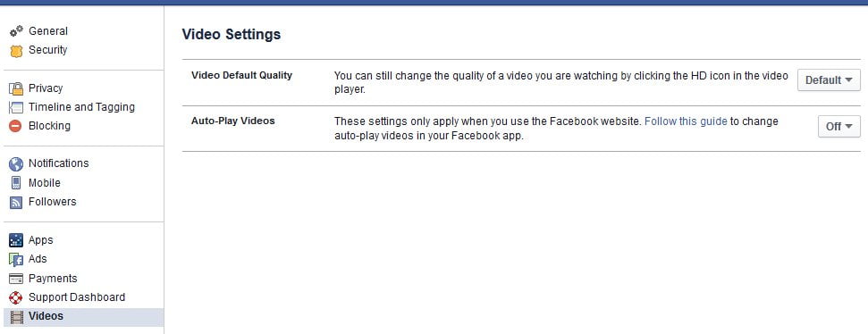Open the Apps settings section

pyautogui.click(x=40, y=240)
